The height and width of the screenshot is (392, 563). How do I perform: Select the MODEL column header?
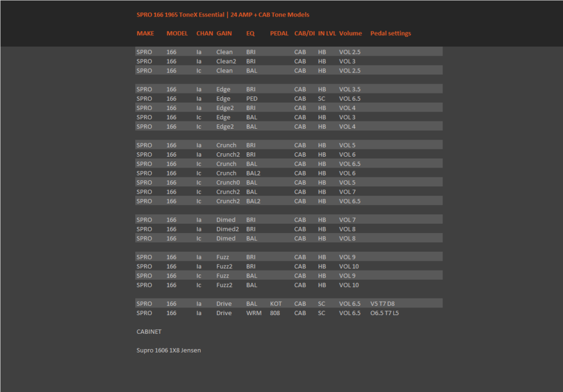coord(177,34)
